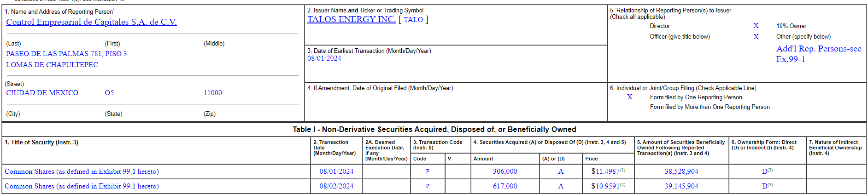Click the Securities Acquired or Disposed Of header

(x=550, y=143)
